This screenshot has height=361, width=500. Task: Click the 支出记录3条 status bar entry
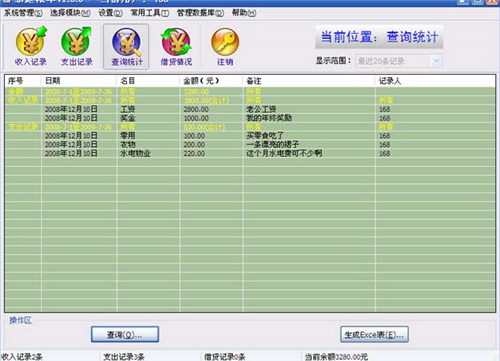coord(124,357)
